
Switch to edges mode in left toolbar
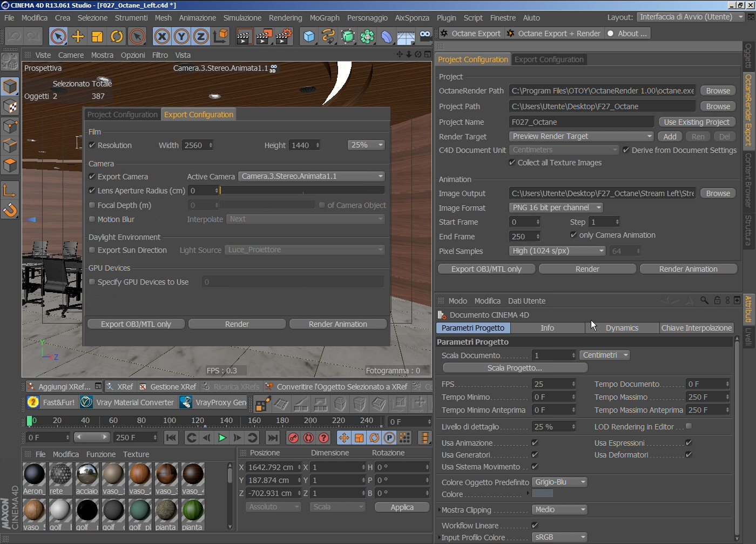click(x=10, y=146)
